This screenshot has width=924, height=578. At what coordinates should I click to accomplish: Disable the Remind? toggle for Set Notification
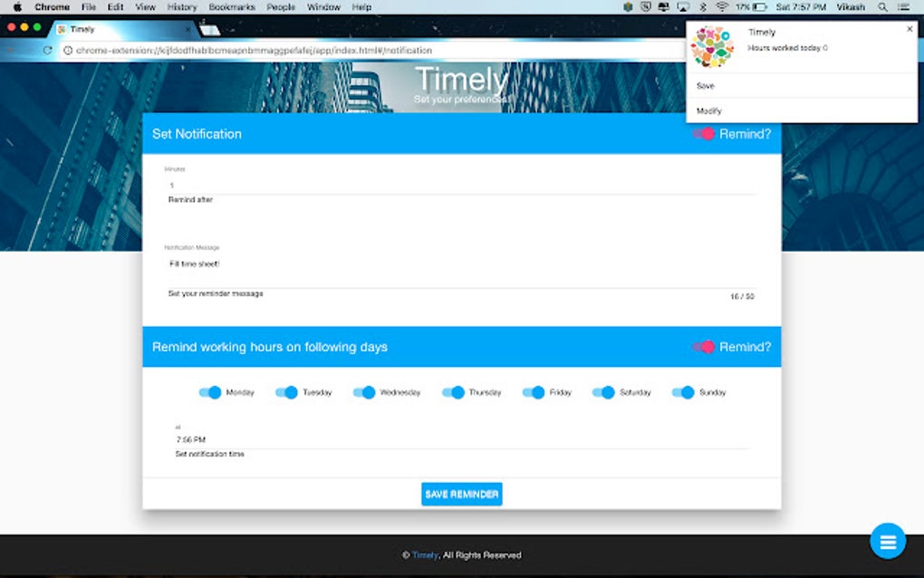(705, 132)
